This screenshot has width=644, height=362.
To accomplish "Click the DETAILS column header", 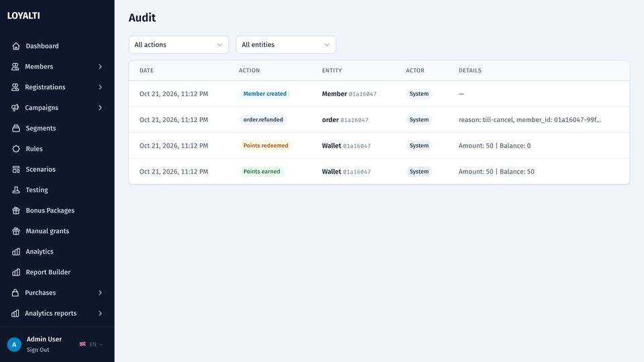I will point(470,70).
